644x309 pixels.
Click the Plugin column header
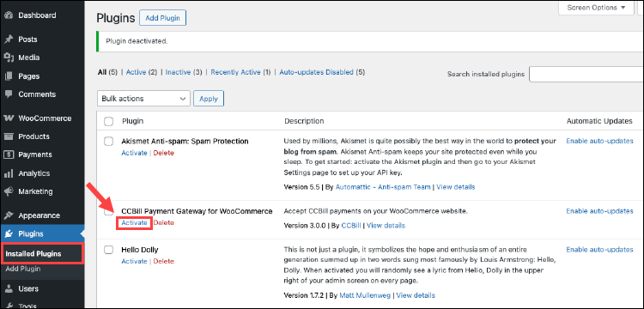point(132,122)
